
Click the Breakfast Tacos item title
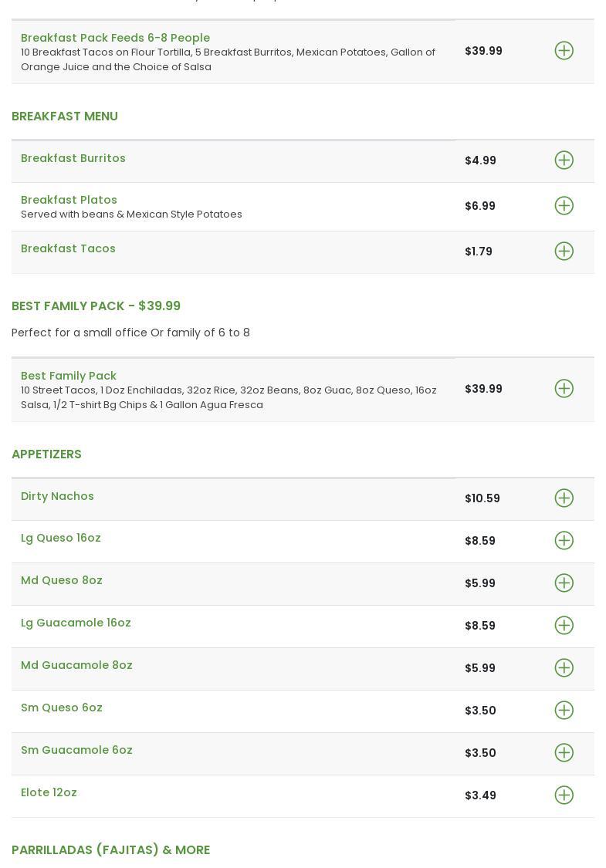pyautogui.click(x=68, y=248)
